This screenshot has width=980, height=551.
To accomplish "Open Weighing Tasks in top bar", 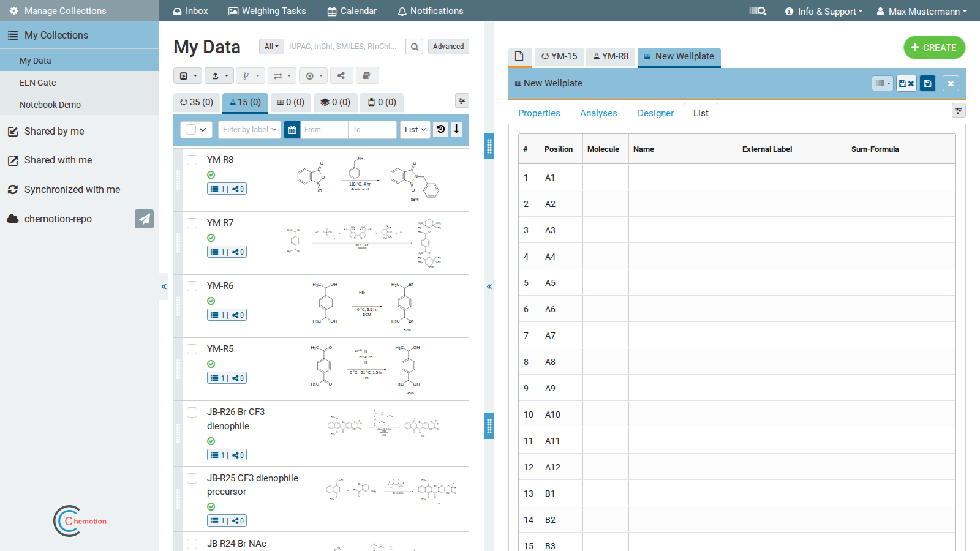I will click(x=267, y=11).
